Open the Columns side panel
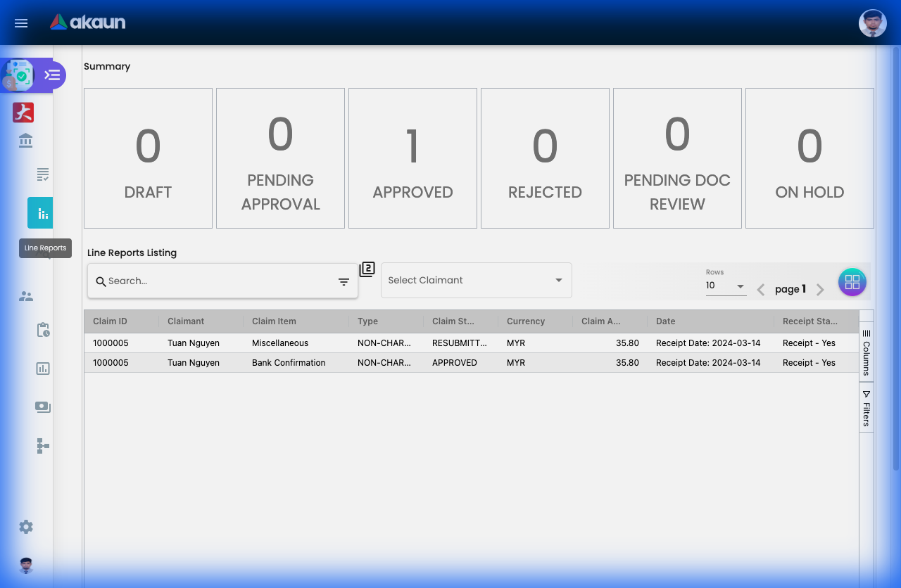Screen dimensions: 901x588 [866, 350]
